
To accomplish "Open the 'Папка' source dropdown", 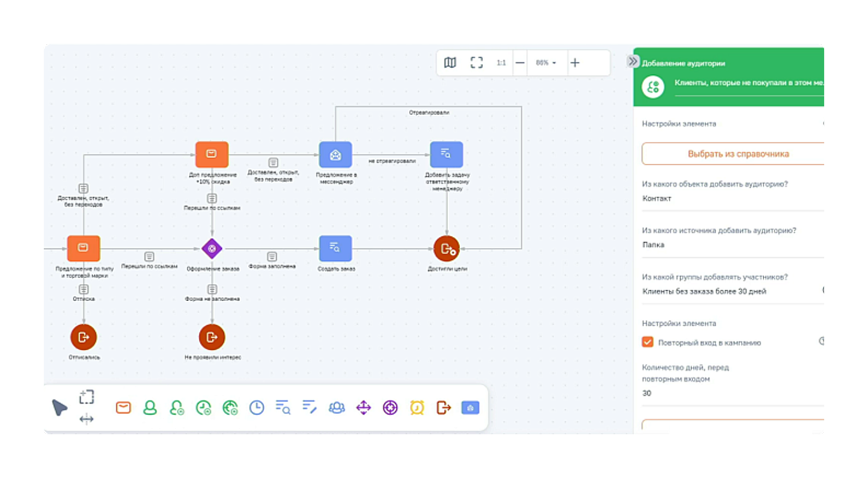I will (733, 245).
